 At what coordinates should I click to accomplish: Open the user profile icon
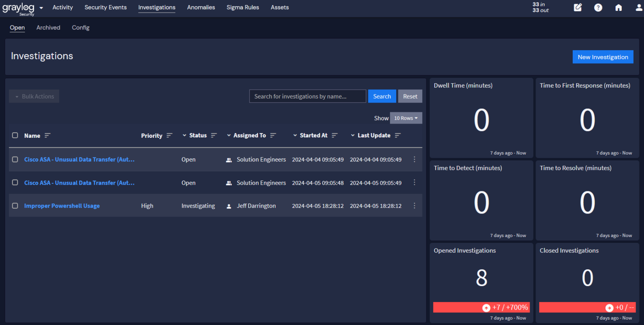pos(638,7)
